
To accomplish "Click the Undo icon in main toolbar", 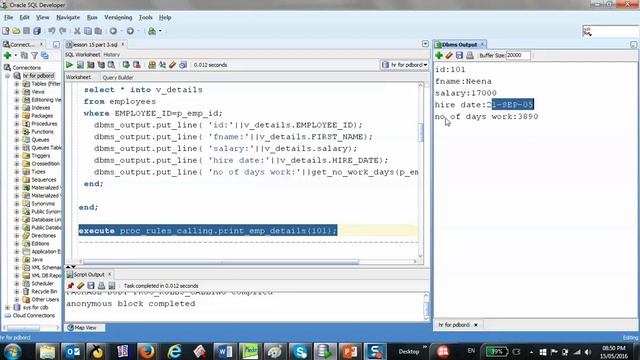I will click(x=52, y=31).
